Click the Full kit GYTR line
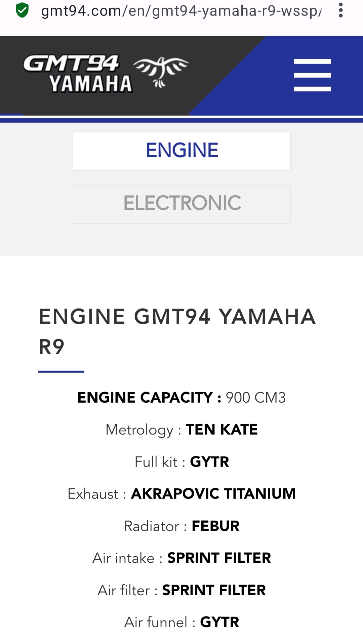Image resolution: width=363 pixels, height=644 pixels. point(182,462)
